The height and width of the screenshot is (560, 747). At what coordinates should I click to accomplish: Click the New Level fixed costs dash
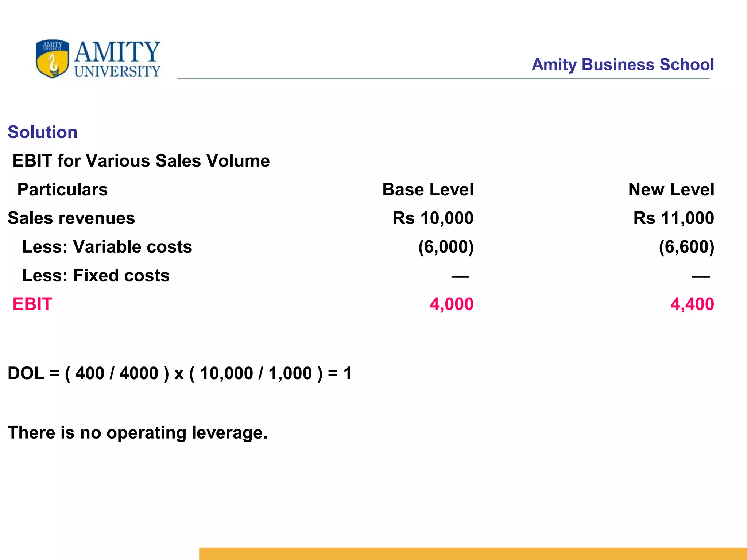tap(701, 277)
